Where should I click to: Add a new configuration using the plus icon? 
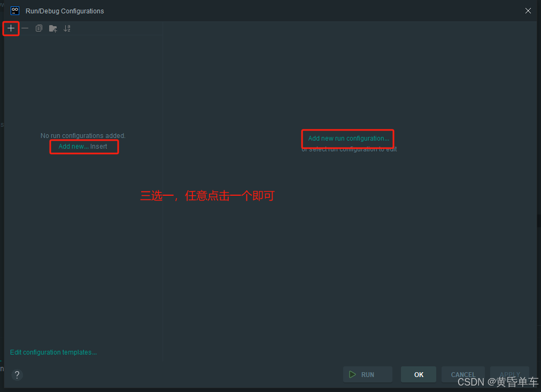point(11,28)
